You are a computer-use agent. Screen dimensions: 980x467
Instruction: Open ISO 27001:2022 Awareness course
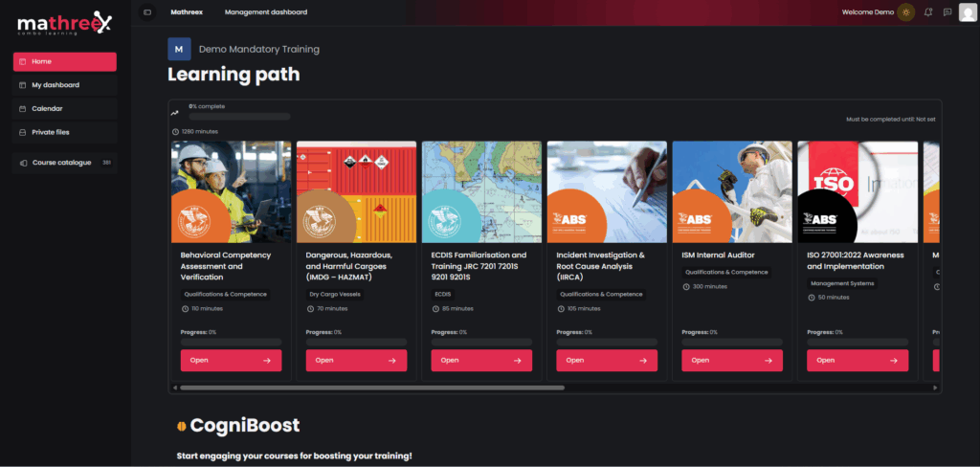(857, 360)
